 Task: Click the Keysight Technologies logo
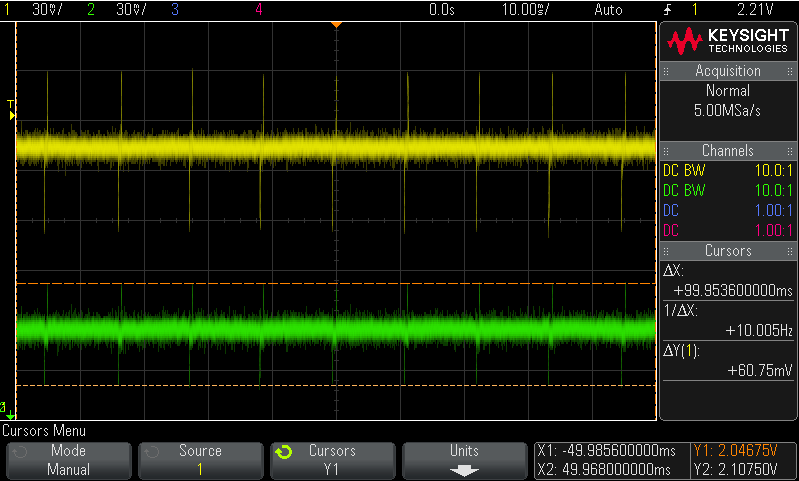(728, 41)
